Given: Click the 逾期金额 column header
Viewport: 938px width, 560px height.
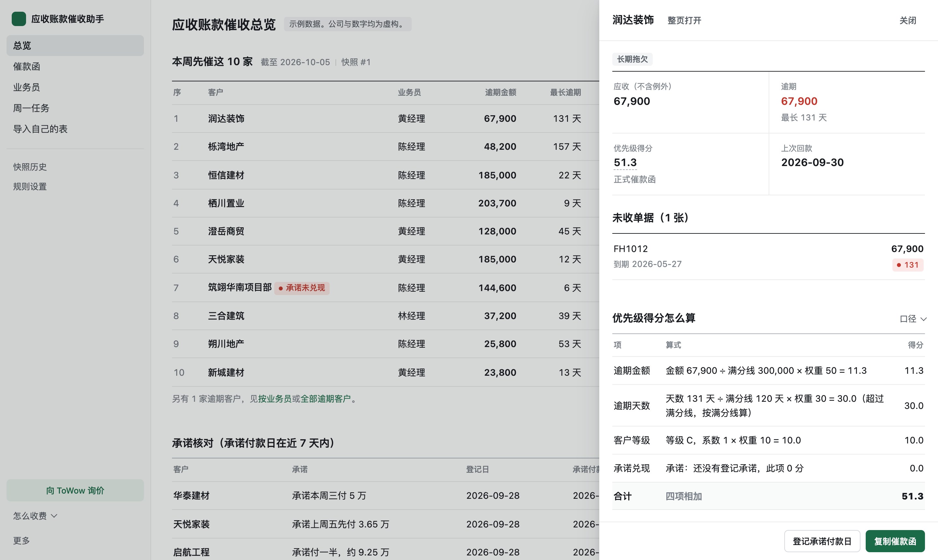Looking at the screenshot, I should pos(500,92).
